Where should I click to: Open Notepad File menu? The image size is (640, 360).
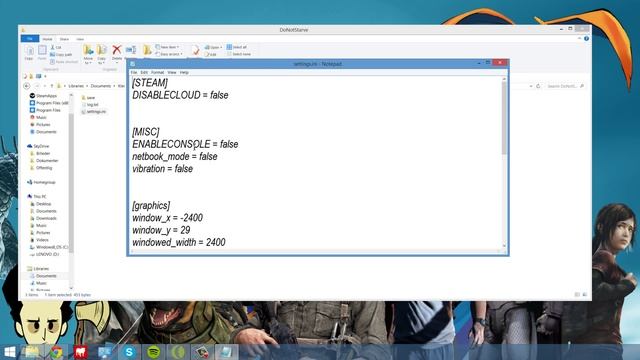(x=134, y=72)
